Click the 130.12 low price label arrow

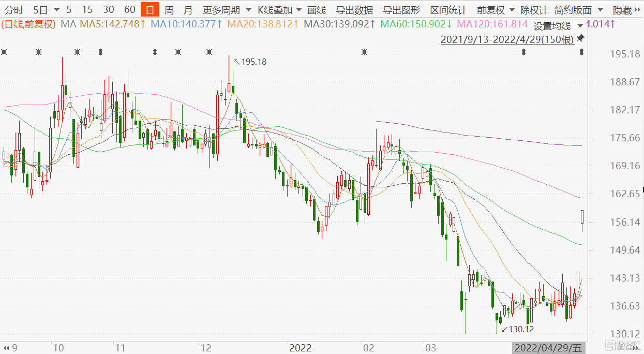click(x=504, y=329)
